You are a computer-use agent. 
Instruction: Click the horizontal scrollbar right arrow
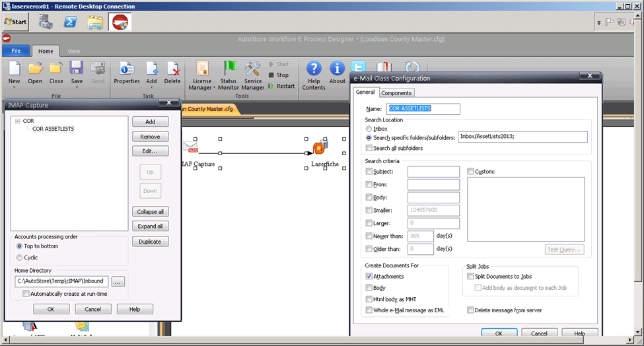pos(630,340)
